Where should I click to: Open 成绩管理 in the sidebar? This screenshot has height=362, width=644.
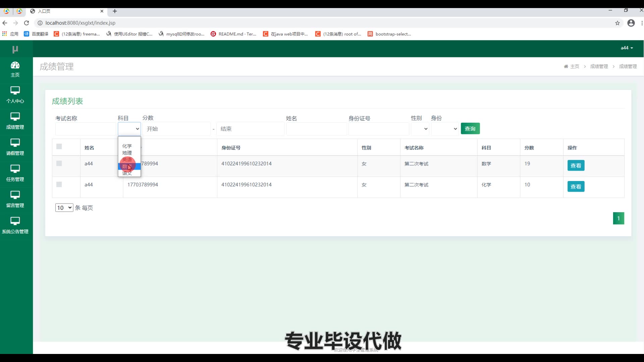(x=15, y=121)
